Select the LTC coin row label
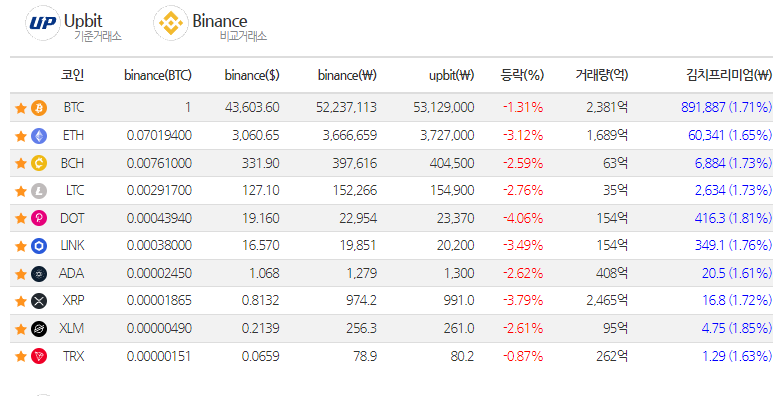 click(75, 190)
